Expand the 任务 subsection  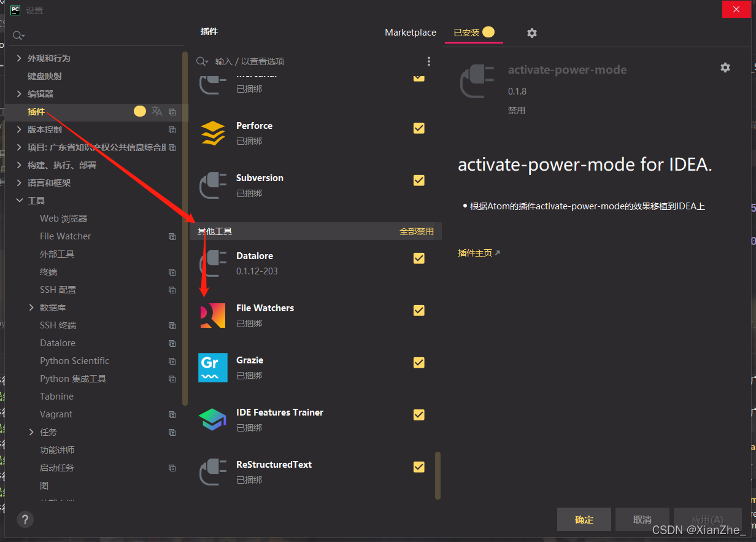[31, 432]
